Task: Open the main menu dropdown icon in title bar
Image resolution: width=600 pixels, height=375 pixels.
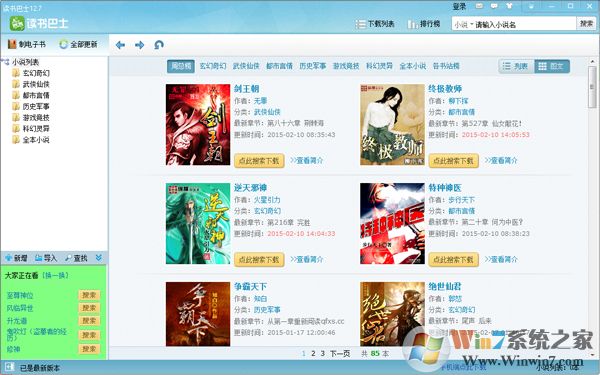Action: (x=532, y=6)
